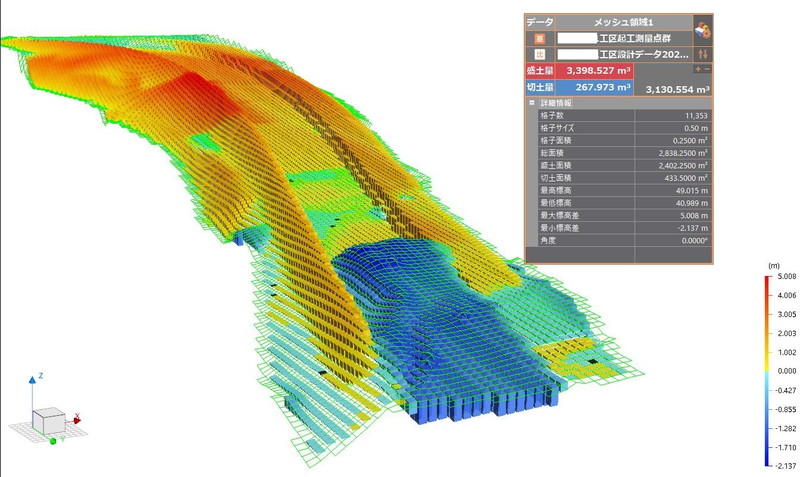Click the blue 切土量 cut volume label
Image resolution: width=800 pixels, height=477 pixels.
[x=540, y=87]
